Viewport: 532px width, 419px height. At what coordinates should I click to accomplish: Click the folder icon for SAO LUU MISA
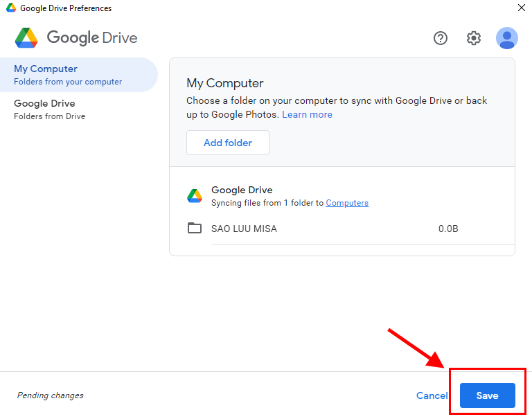[195, 228]
